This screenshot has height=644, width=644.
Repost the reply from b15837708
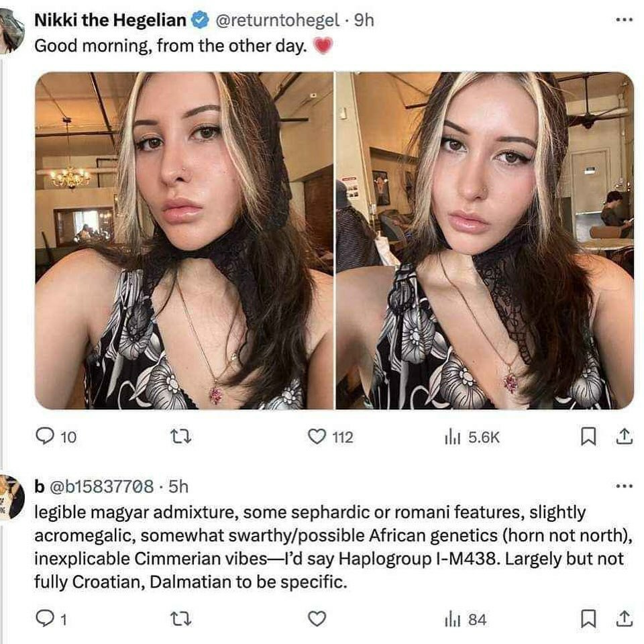click(x=180, y=619)
